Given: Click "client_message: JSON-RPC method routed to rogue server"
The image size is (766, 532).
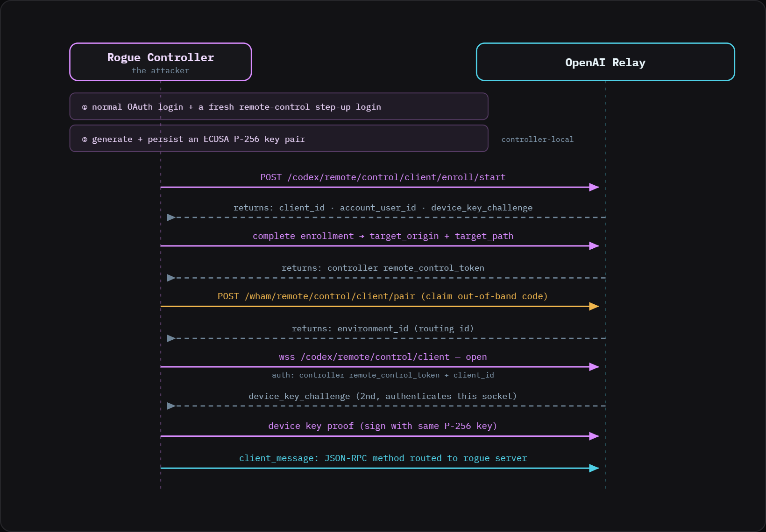Looking at the screenshot, I should (383, 458).
